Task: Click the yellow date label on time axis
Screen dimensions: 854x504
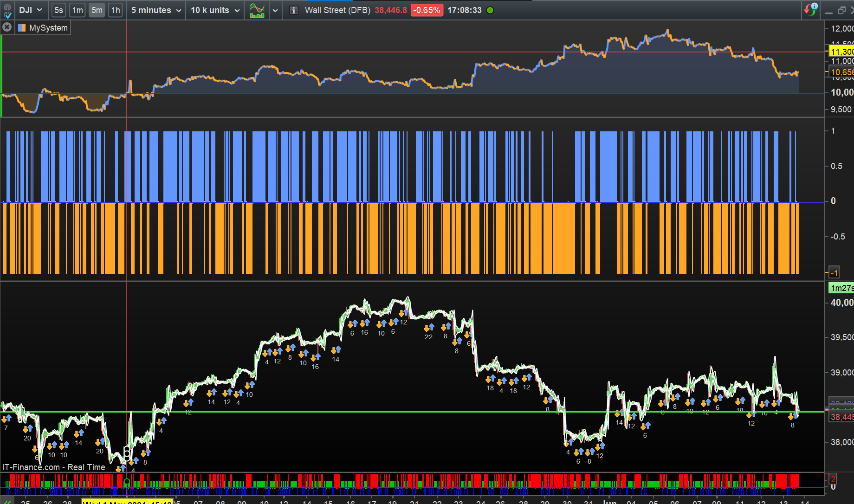Action: [x=127, y=502]
